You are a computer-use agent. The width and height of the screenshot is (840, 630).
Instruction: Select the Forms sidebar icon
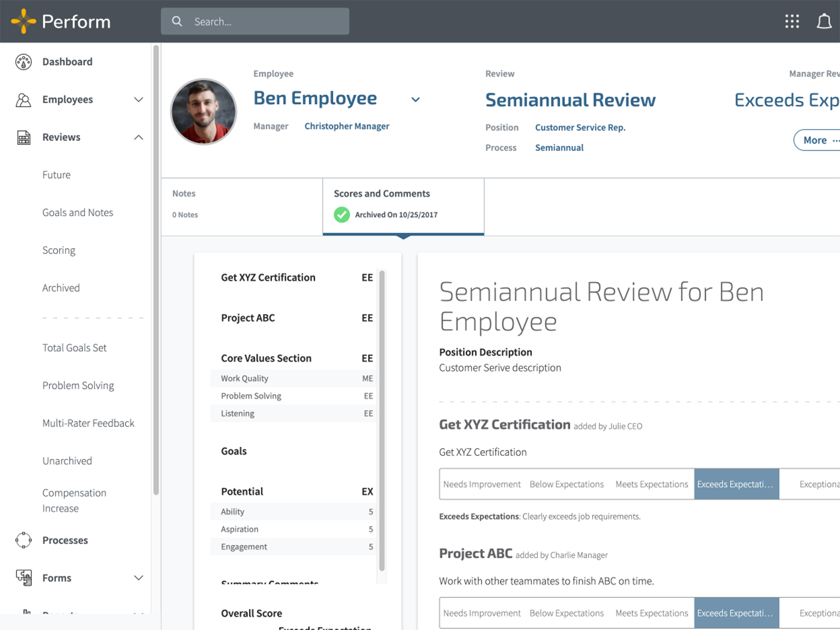[x=23, y=577]
